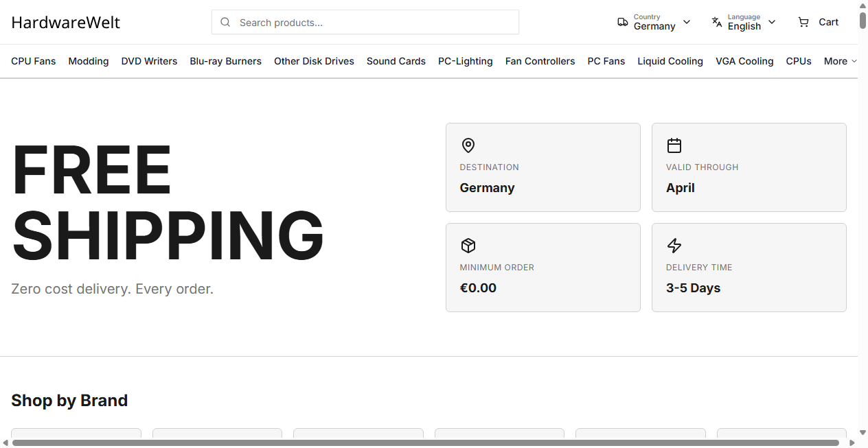Click the horizontal scrollbar at the bottom

pyautogui.click(x=426, y=443)
